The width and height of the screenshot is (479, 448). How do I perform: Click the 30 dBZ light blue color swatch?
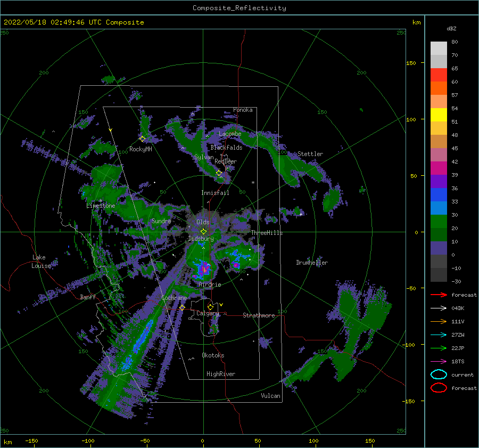pyautogui.click(x=439, y=208)
